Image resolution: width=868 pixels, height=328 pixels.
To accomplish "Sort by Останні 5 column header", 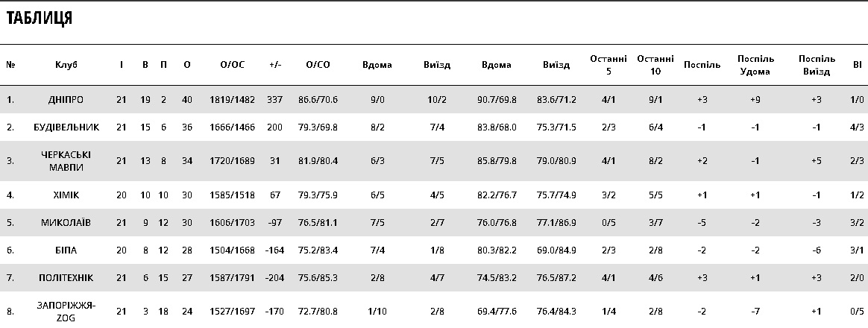I will pos(608,65).
